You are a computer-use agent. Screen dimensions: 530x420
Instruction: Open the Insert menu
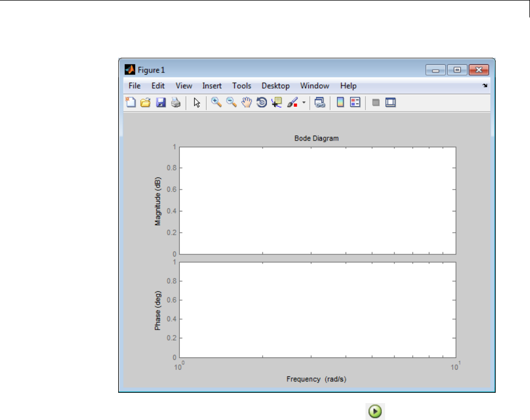click(212, 86)
